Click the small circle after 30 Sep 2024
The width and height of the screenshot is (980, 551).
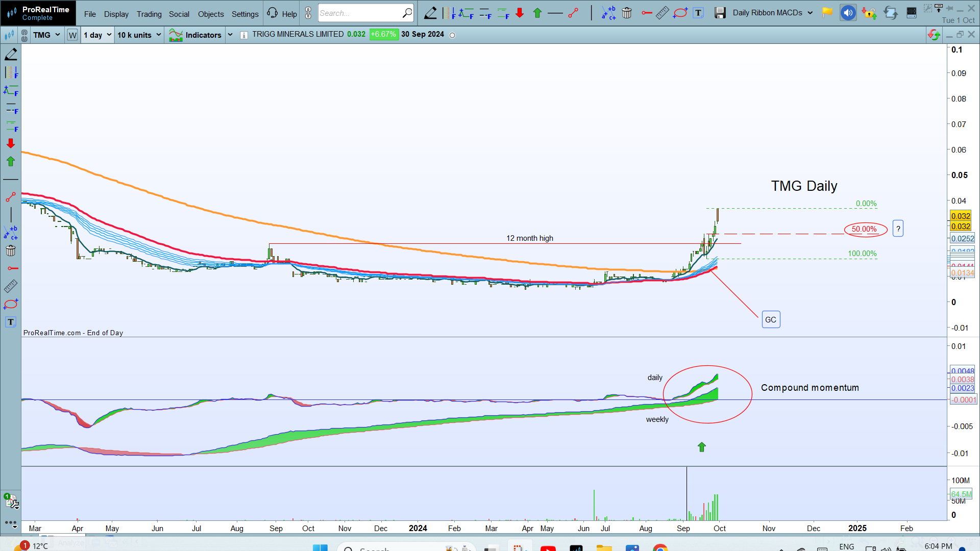pos(452,35)
